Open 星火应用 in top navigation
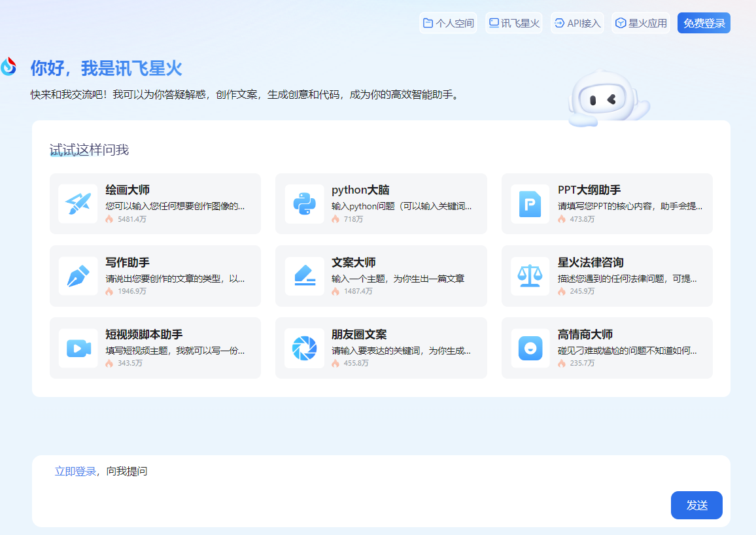Image resolution: width=756 pixels, height=535 pixels. [x=641, y=23]
